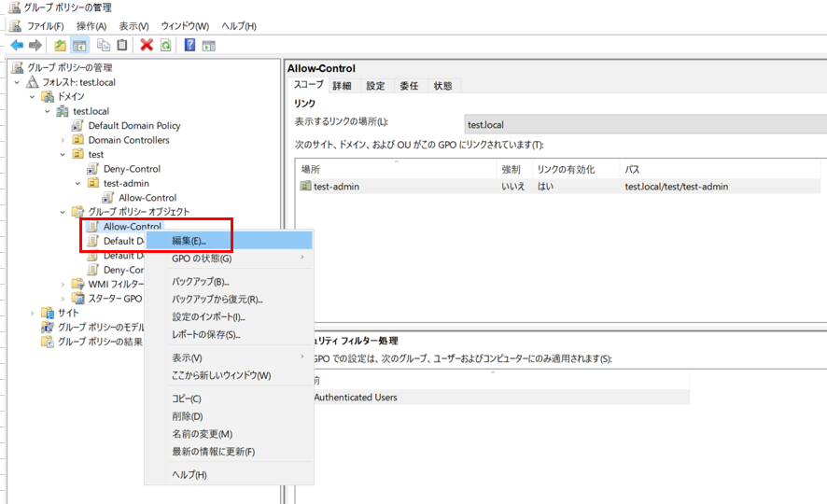Click the green Refresh toolbar icon
Image resolution: width=827 pixels, height=504 pixels.
(165, 46)
